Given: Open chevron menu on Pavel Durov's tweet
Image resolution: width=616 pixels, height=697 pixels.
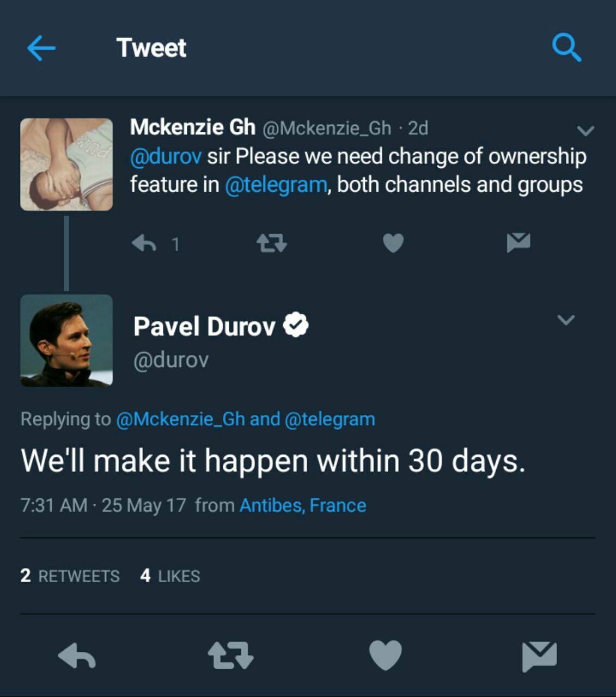Looking at the screenshot, I should click(x=566, y=320).
